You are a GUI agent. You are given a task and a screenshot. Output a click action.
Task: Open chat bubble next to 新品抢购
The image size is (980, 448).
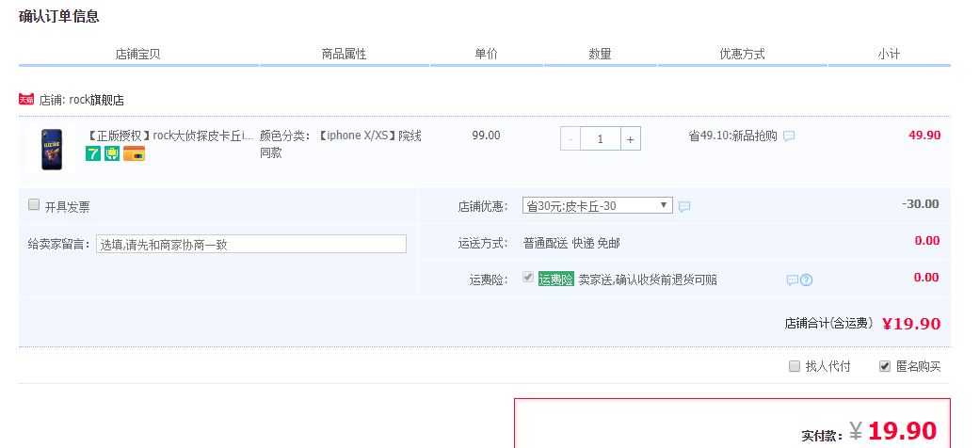[x=789, y=136]
